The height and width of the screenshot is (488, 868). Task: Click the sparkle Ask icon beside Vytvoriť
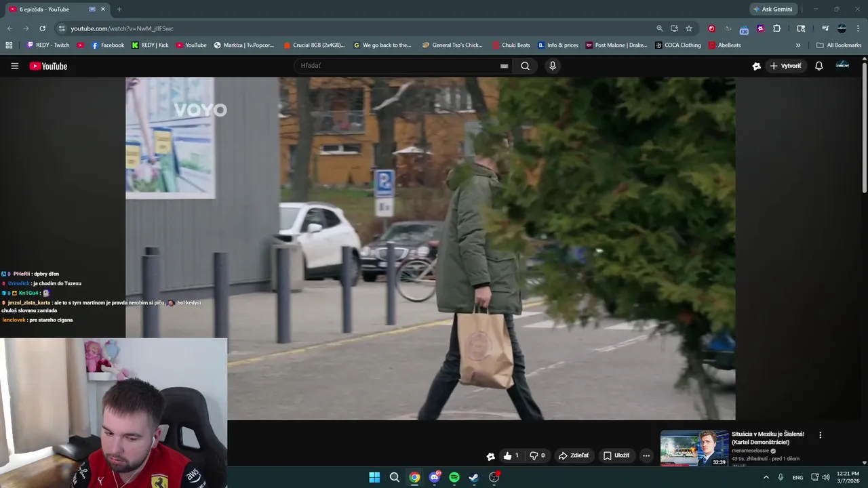tap(756, 66)
